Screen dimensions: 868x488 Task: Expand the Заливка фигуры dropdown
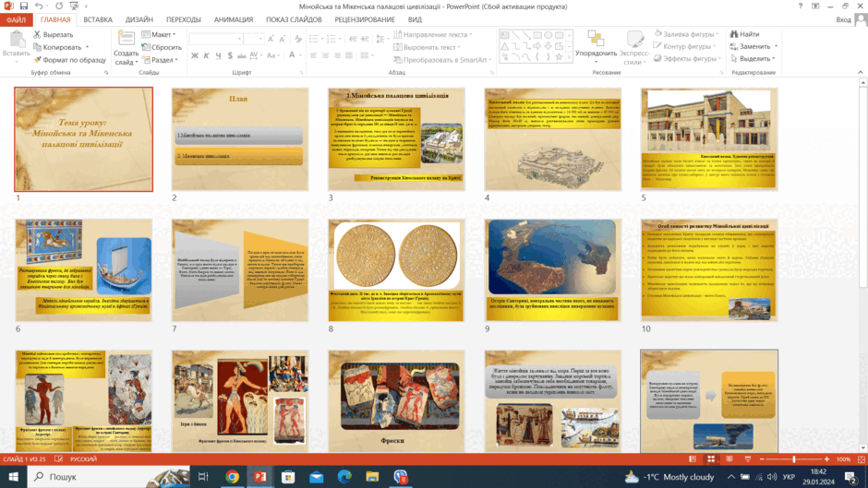click(x=686, y=34)
